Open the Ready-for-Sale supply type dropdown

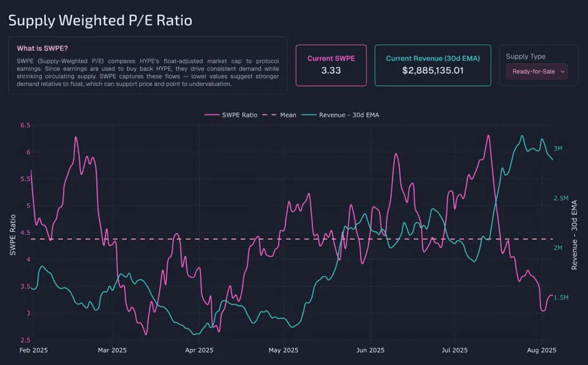point(536,72)
